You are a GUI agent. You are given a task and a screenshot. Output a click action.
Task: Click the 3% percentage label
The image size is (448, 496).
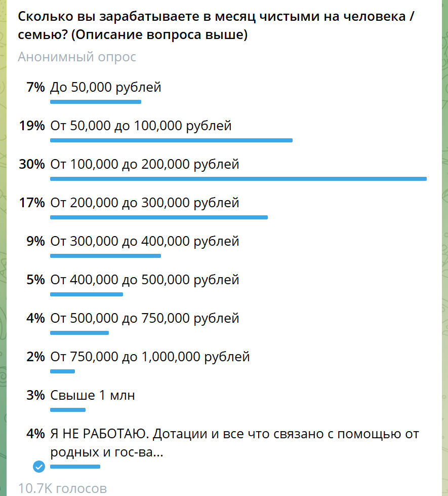click(35, 395)
